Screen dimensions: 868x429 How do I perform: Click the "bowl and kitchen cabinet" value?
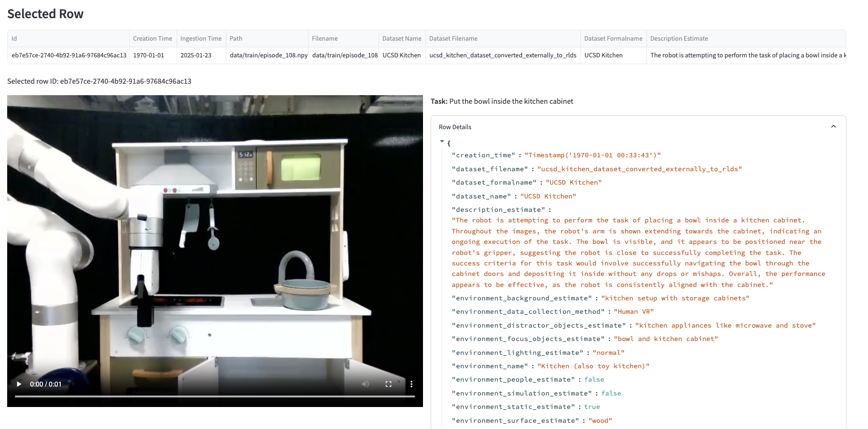click(x=666, y=339)
